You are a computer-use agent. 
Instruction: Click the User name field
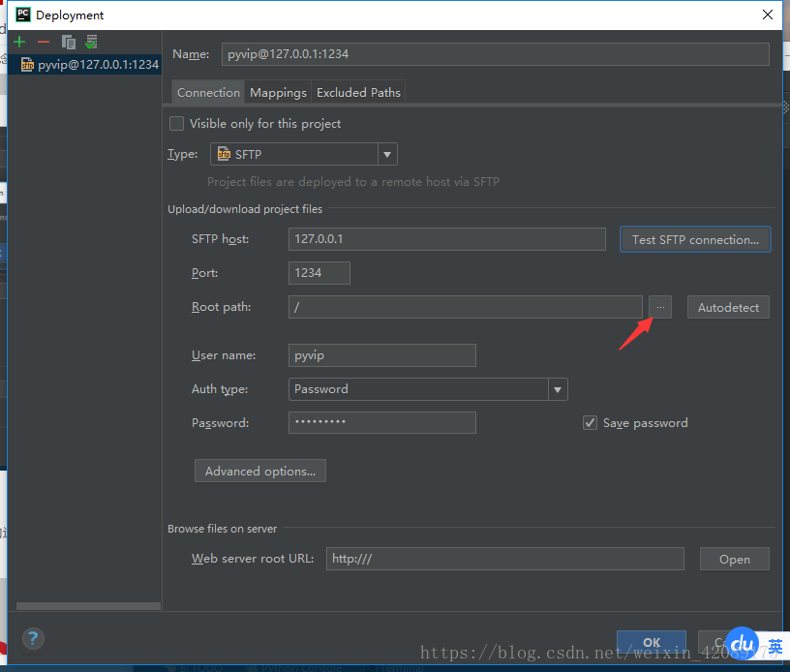tap(381, 355)
